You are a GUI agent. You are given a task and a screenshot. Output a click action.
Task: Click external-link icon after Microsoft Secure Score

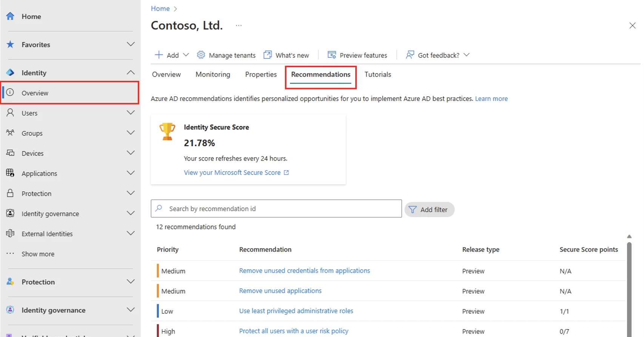coord(286,173)
